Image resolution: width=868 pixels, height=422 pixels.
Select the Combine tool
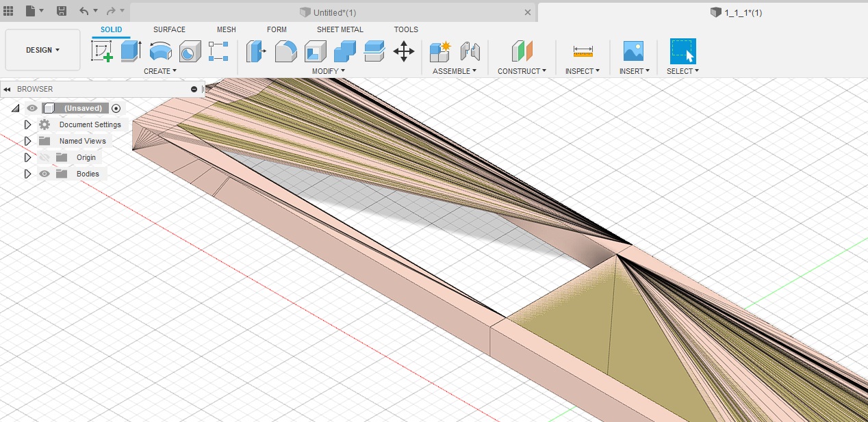coord(345,51)
